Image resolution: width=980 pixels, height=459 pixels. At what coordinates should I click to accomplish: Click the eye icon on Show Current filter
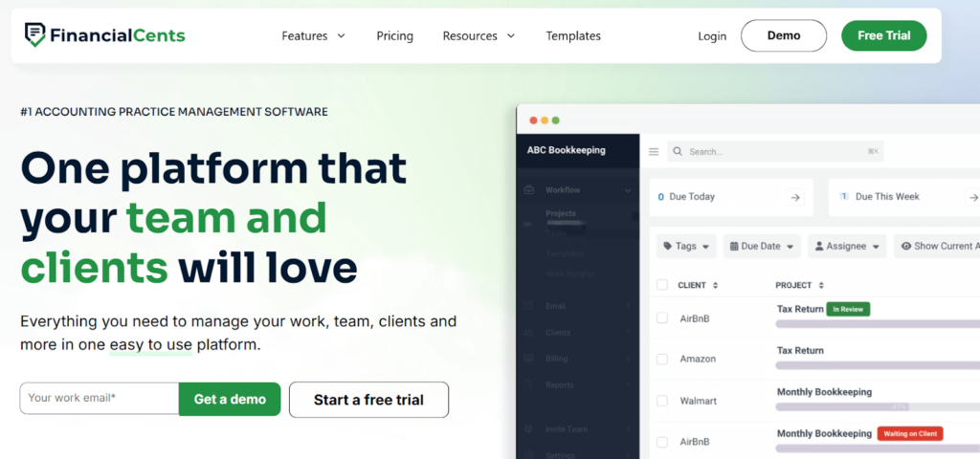pyautogui.click(x=905, y=246)
